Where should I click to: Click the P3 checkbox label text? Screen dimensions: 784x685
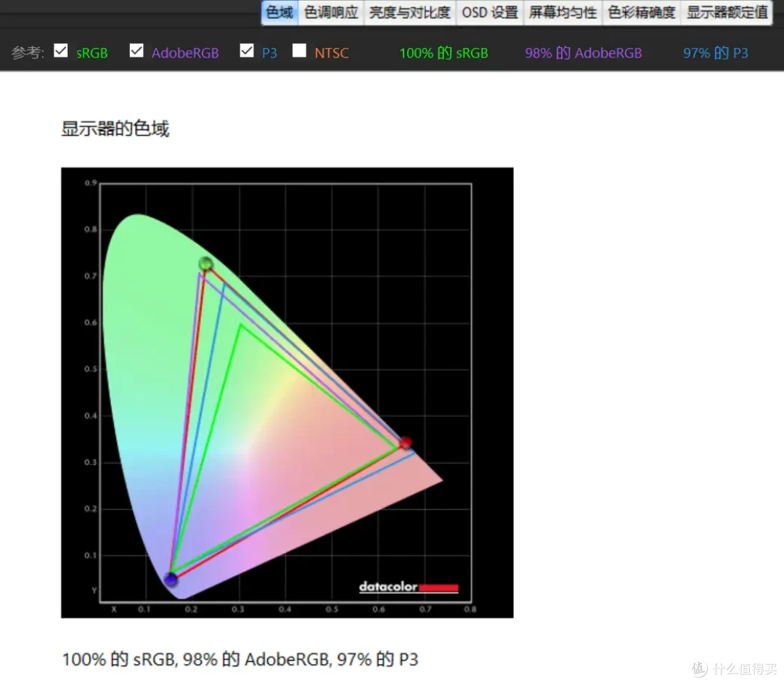click(269, 53)
